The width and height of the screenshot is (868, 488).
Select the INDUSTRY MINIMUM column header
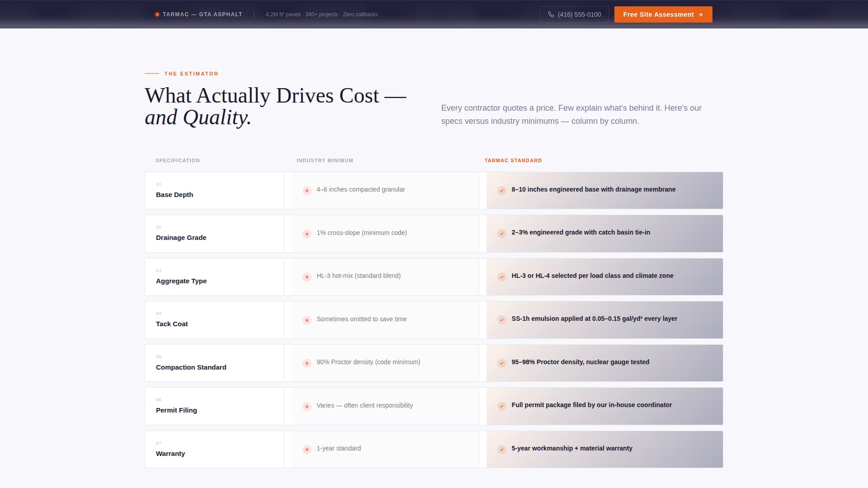click(325, 160)
